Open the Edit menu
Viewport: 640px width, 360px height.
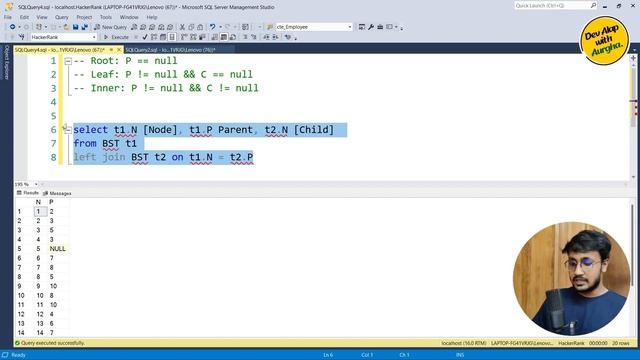click(24, 17)
